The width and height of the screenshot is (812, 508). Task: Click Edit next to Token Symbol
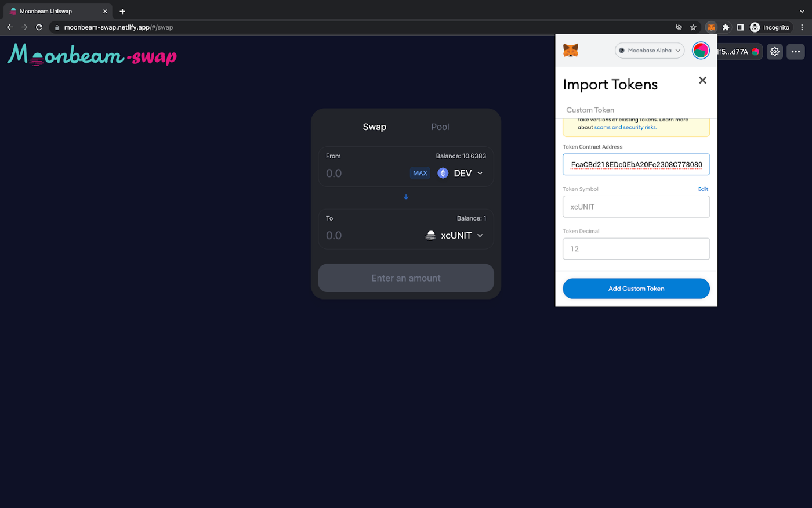703,189
